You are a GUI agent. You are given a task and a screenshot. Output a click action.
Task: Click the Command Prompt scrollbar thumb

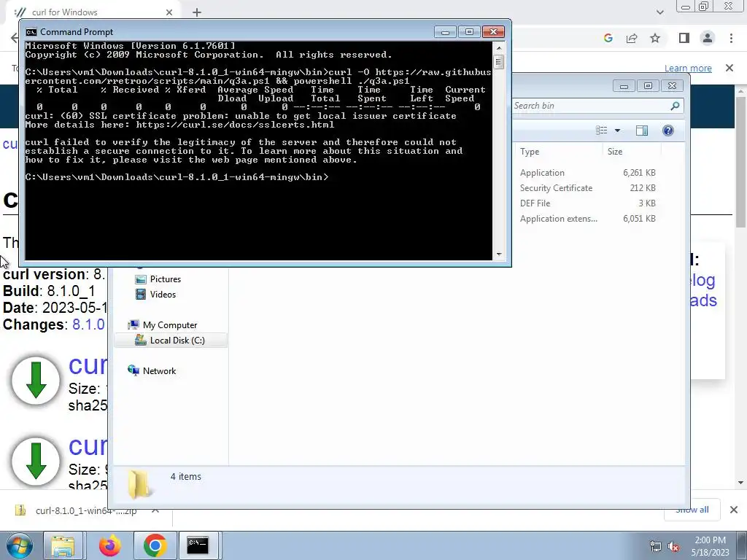pyautogui.click(x=499, y=62)
